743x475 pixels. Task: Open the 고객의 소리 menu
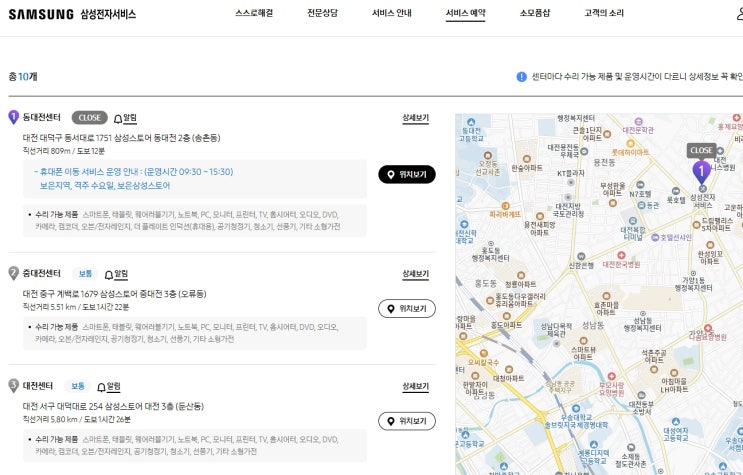(604, 13)
